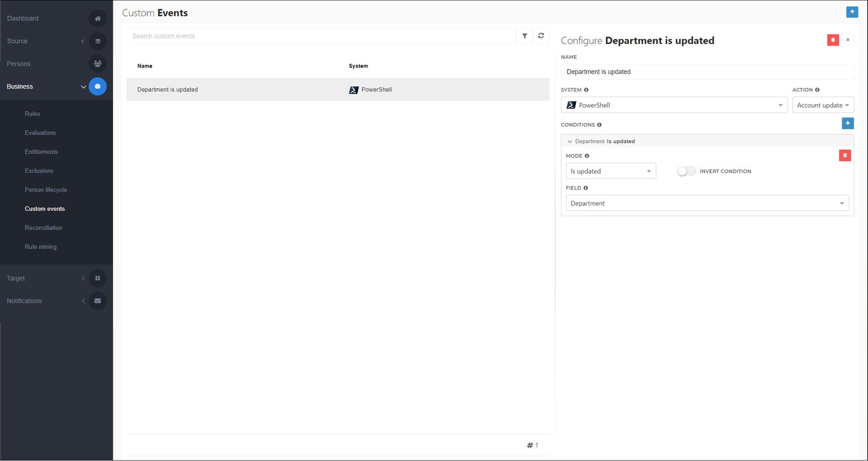Click the search custom events field
Viewport: 868px width, 461px height.
321,36
